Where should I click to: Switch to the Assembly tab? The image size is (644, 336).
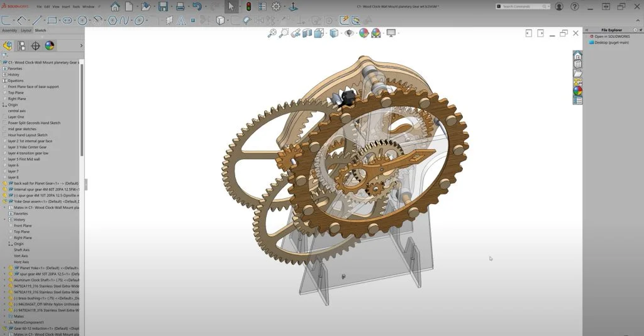pos(9,30)
